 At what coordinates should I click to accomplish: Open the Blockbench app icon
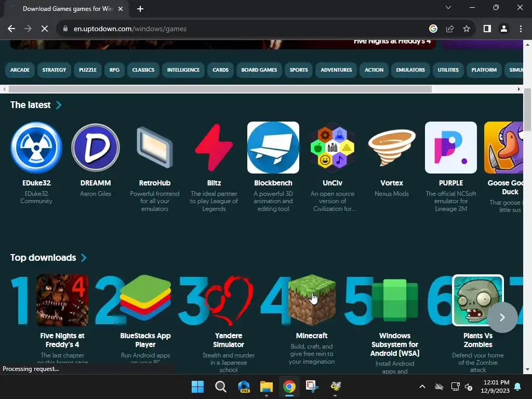[273, 148]
